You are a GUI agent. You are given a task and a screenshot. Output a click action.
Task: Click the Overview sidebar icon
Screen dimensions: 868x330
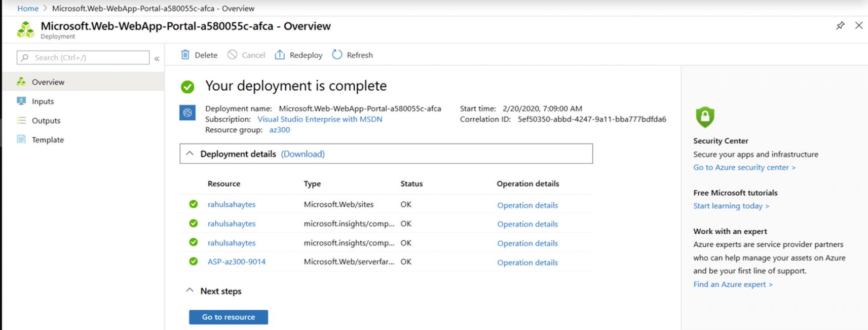click(21, 82)
